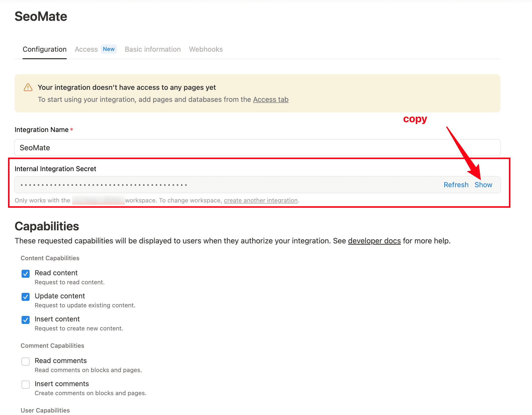Select the Configuration tab
Screen dimensions: 532x415
click(44, 49)
